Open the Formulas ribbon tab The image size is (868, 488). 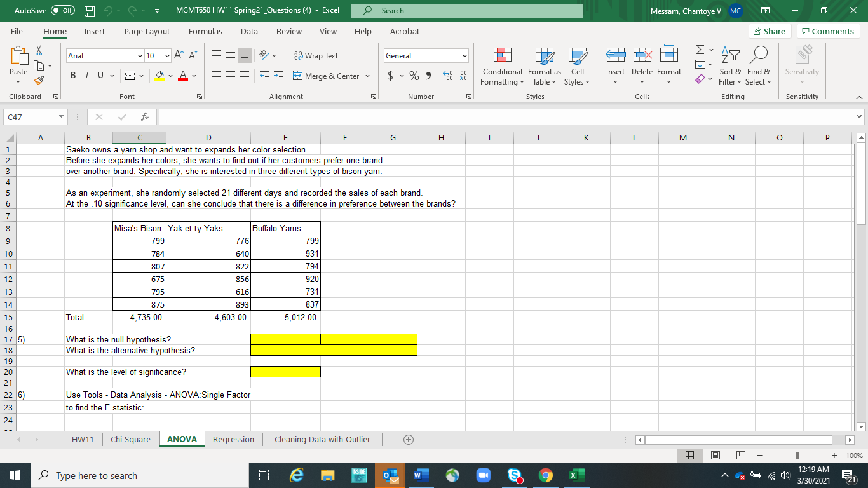click(x=205, y=31)
